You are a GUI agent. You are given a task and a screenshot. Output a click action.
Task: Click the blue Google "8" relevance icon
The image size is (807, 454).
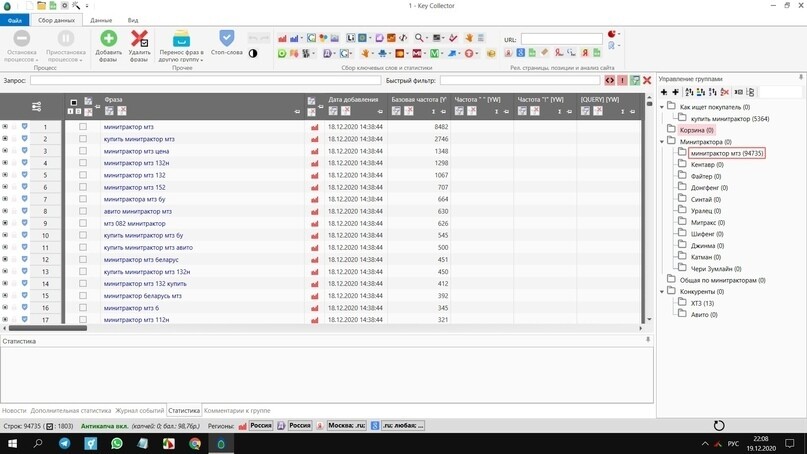coord(520,53)
